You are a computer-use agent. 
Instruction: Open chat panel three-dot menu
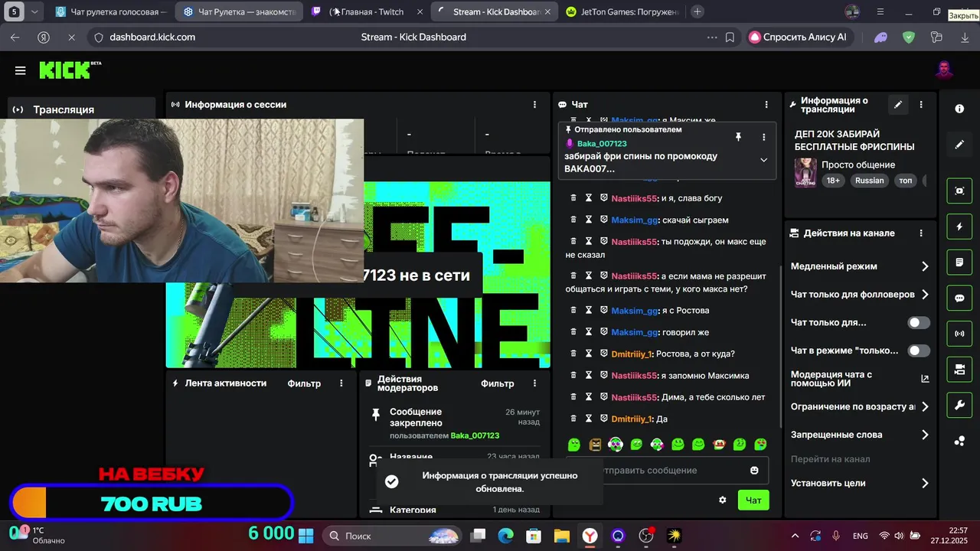click(766, 104)
